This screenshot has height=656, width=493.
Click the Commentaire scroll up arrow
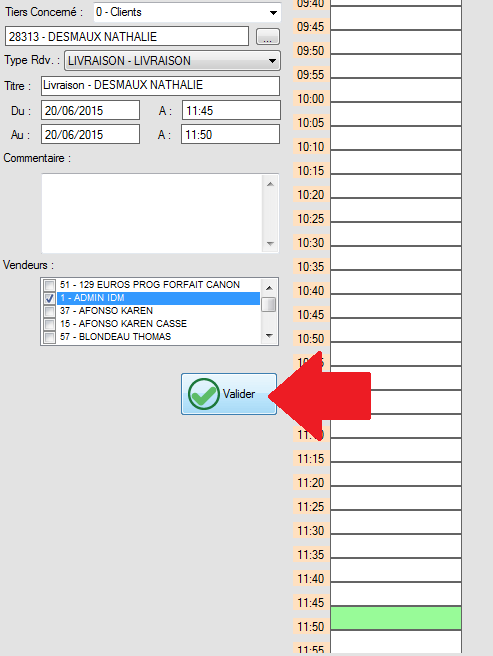pyautogui.click(x=270, y=184)
